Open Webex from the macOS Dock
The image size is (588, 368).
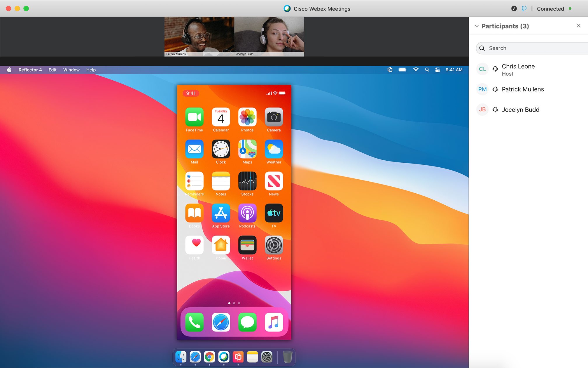(223, 357)
